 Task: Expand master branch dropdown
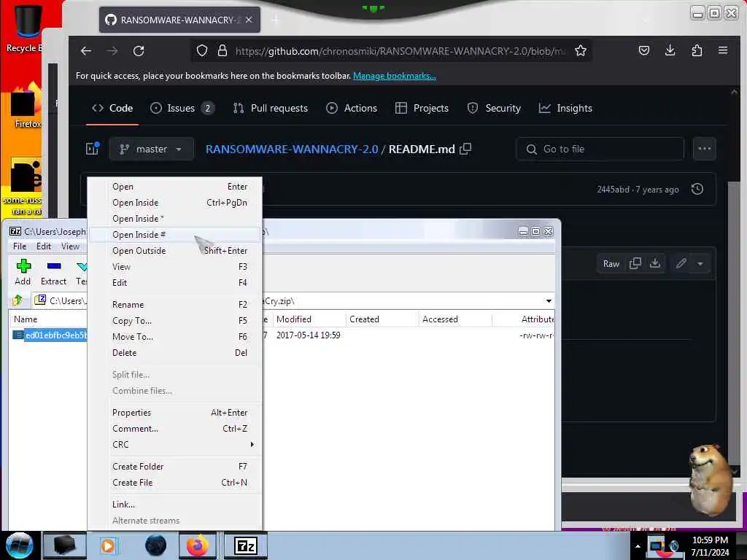pos(152,149)
